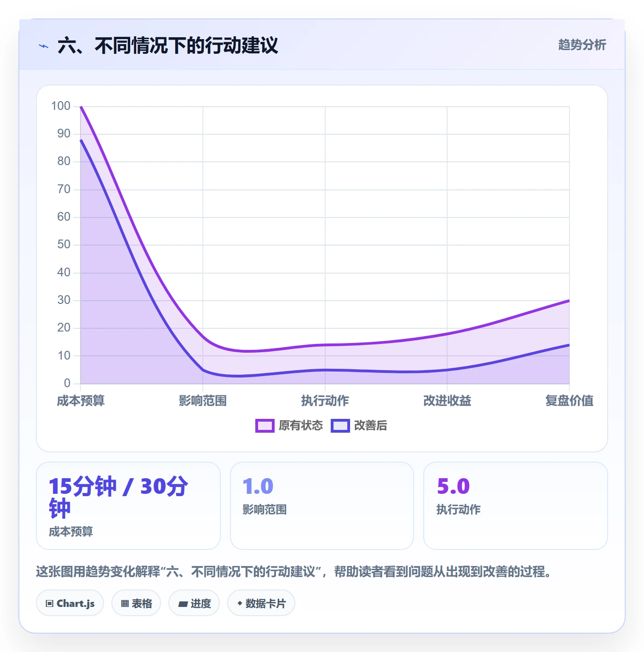Click the lightning bolt icon beside the title
The image size is (644, 652).
point(44,46)
